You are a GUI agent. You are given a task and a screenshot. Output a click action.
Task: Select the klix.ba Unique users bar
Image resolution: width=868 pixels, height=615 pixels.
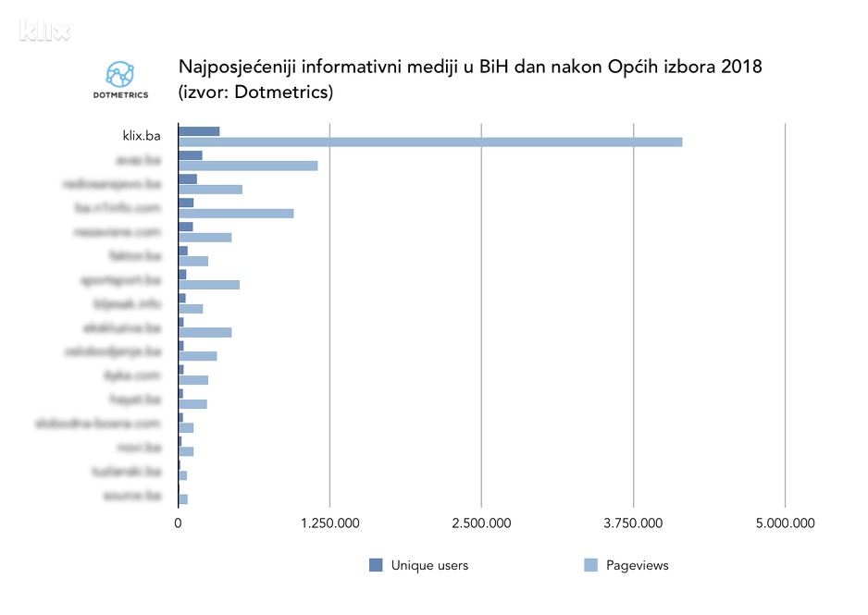click(199, 131)
